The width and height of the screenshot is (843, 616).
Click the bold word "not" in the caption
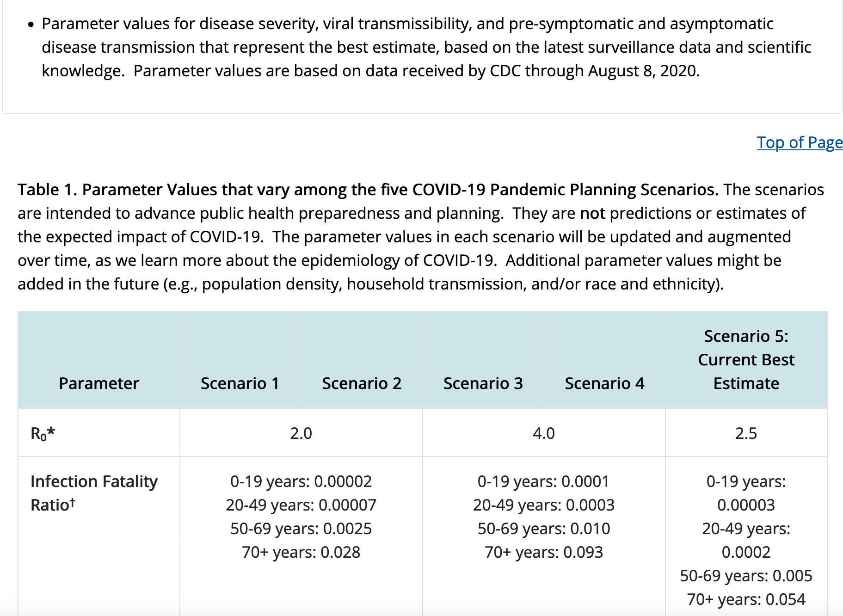point(592,213)
